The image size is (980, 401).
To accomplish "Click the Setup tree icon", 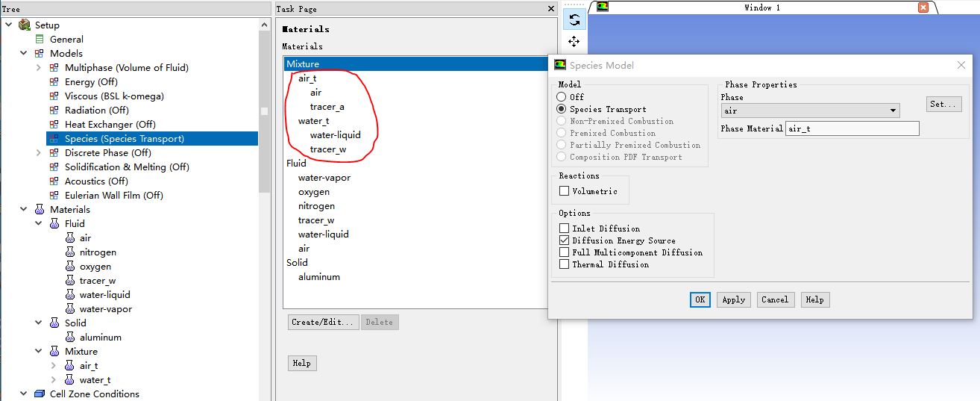I will point(25,25).
